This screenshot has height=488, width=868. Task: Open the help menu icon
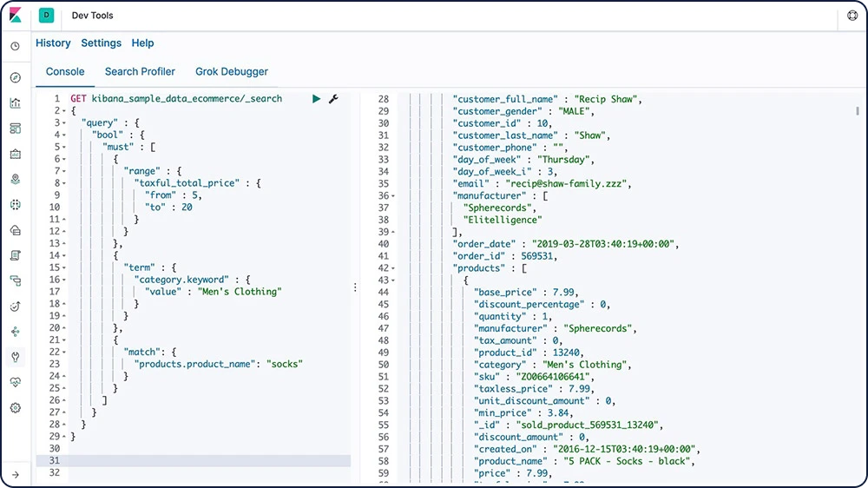click(x=852, y=16)
